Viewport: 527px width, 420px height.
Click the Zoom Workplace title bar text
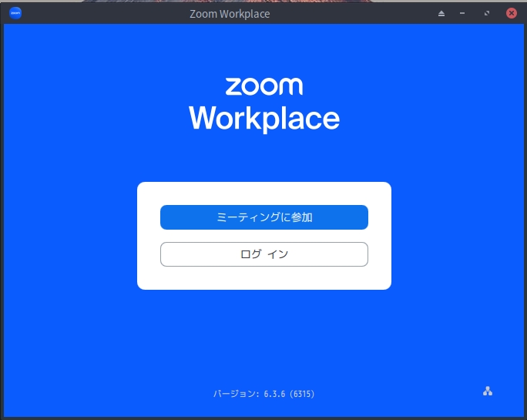coord(230,14)
